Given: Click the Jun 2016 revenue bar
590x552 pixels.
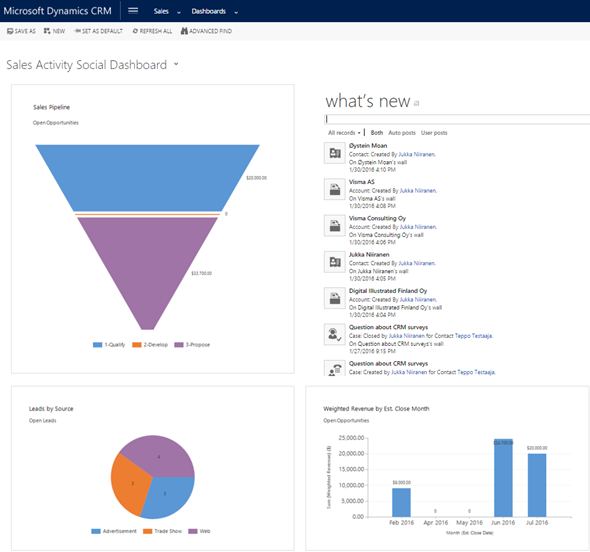Looking at the screenshot, I should [503, 478].
